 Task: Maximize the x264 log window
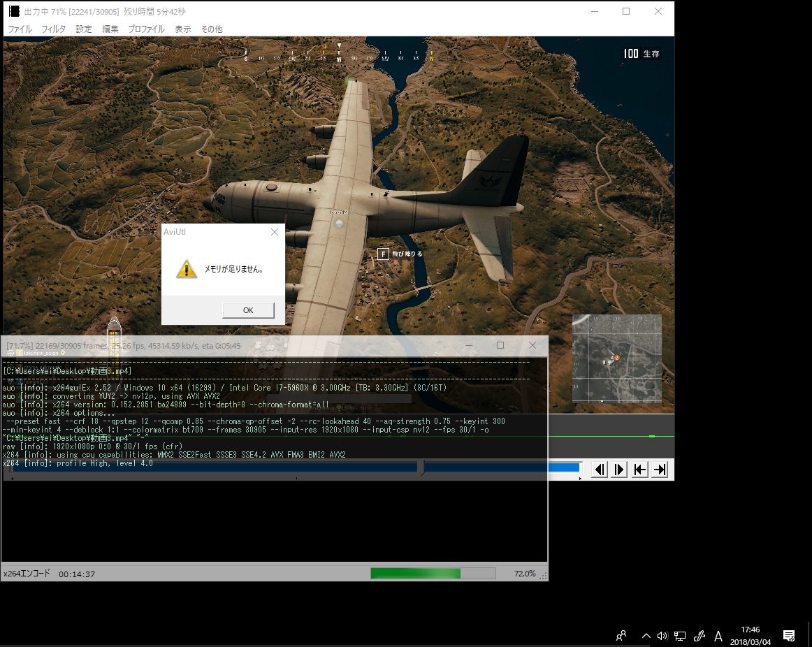coord(500,345)
